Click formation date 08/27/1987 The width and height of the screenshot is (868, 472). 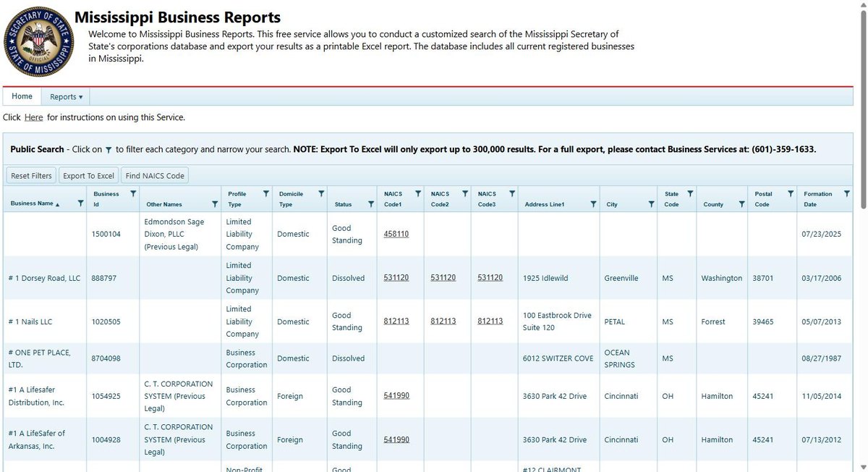pos(824,358)
